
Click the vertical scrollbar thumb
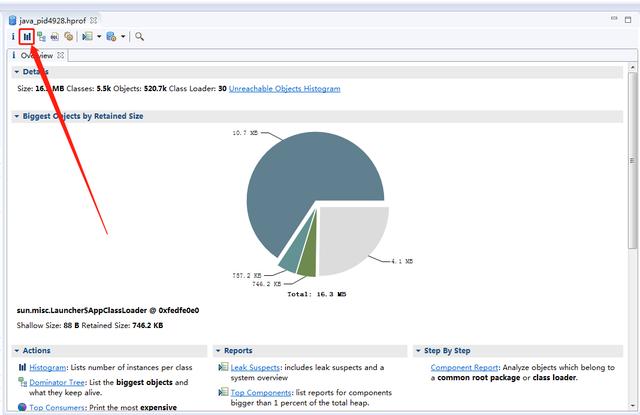pyautogui.click(x=633, y=160)
